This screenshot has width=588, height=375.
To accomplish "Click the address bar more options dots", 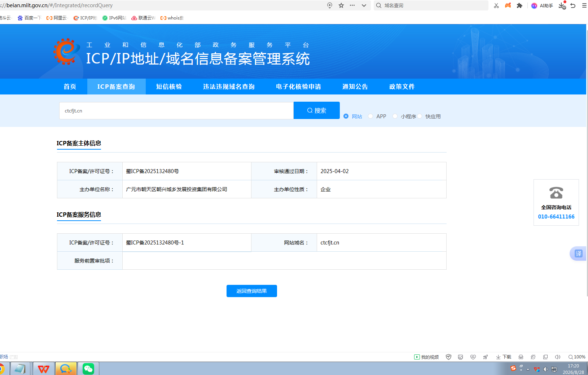I will (x=352, y=5).
